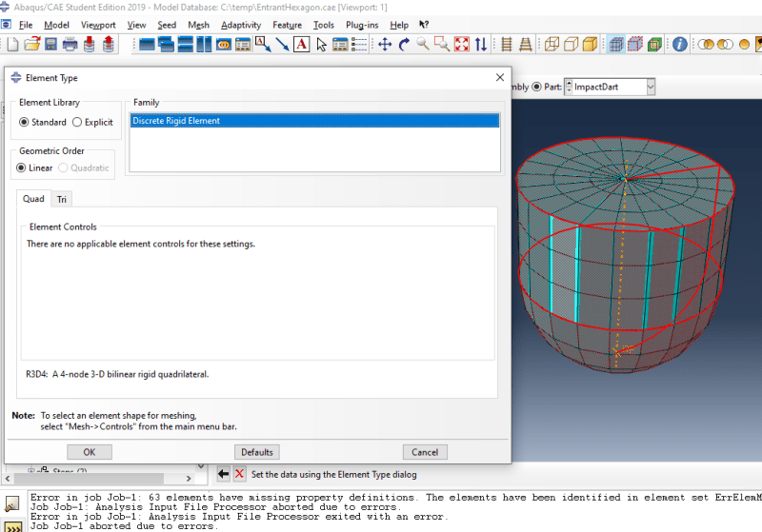The width and height of the screenshot is (762, 532).
Task: Click the red dashed box display icon
Action: pos(635,45)
